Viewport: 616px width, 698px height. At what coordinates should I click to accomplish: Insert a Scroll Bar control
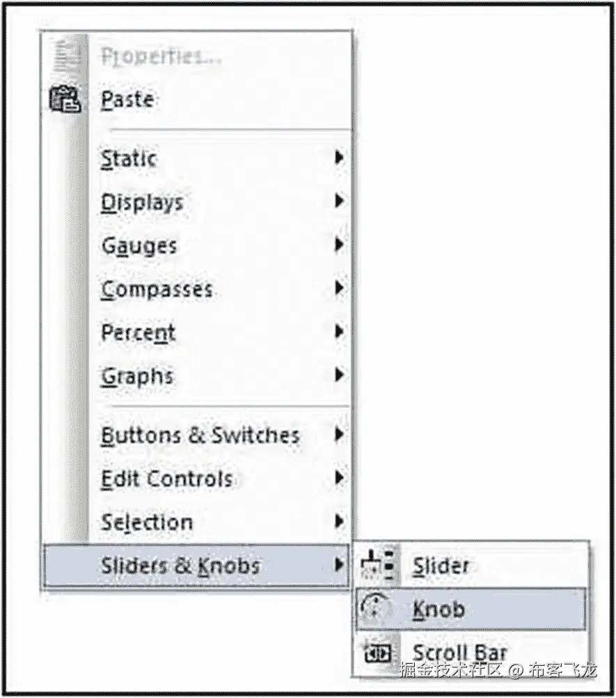pos(461,651)
